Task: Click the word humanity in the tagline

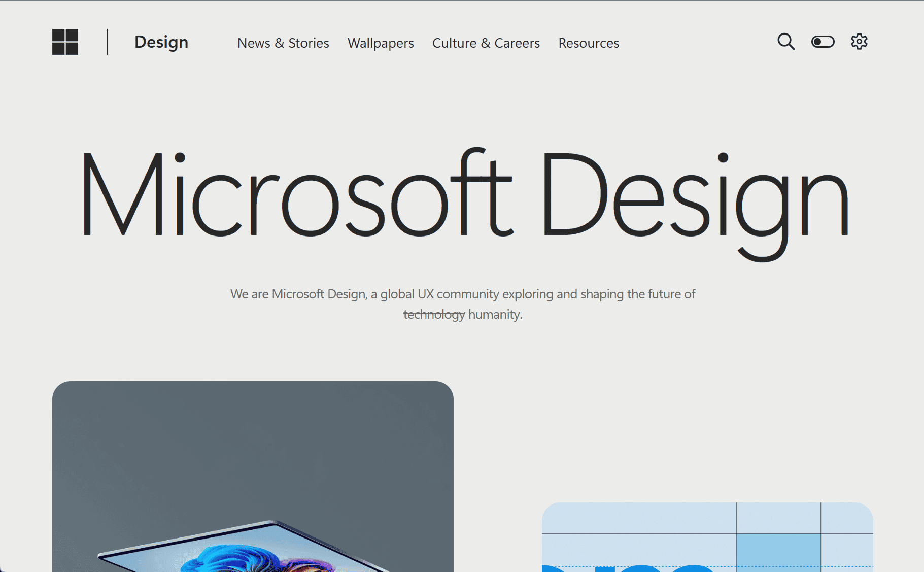Action: point(493,314)
